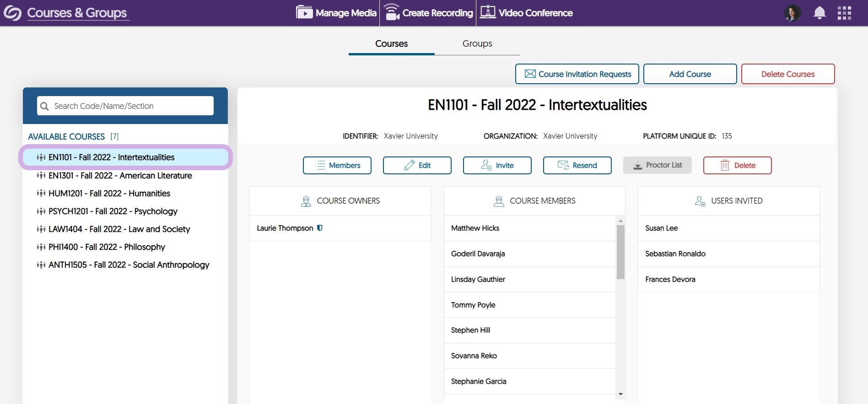This screenshot has width=868, height=404.
Task: Select ANTH1505 Social Anthropology course
Action: click(x=129, y=265)
